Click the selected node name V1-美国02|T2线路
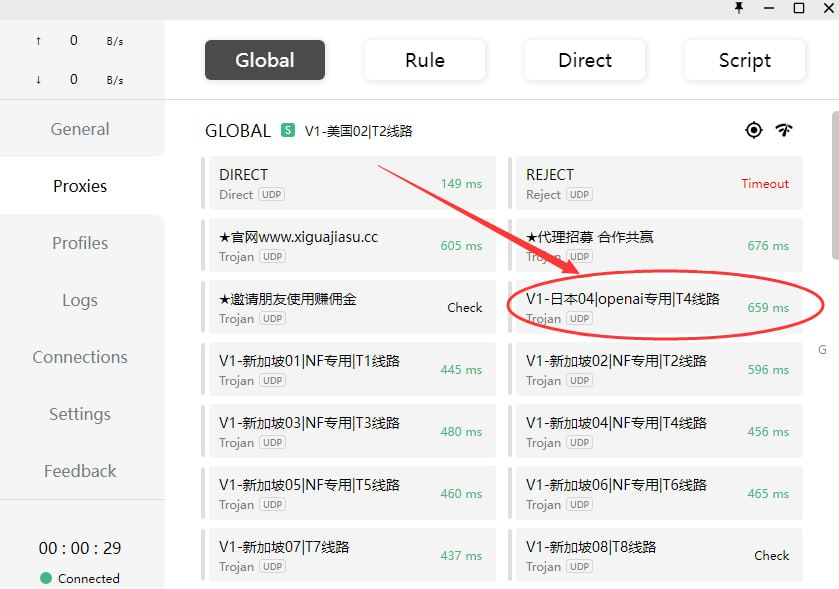This screenshot has width=839, height=589. coord(359,131)
